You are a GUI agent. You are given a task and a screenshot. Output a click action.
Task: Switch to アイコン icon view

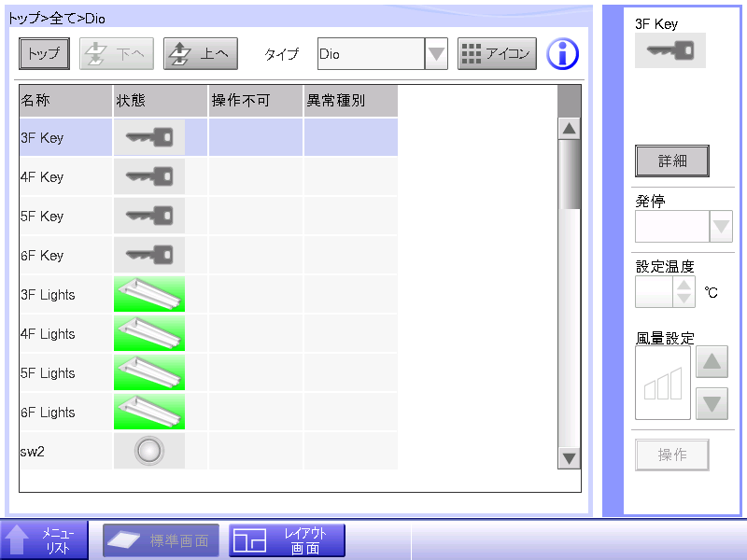pos(497,54)
